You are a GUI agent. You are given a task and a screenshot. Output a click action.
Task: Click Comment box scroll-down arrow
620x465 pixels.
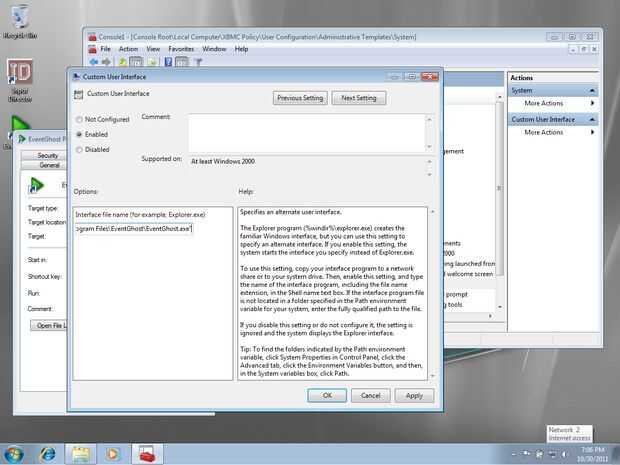tap(429, 147)
